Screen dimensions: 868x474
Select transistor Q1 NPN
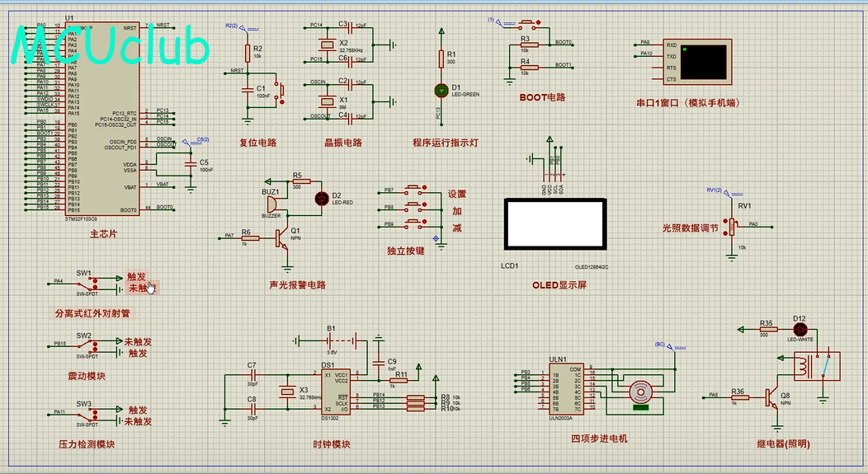[282, 239]
